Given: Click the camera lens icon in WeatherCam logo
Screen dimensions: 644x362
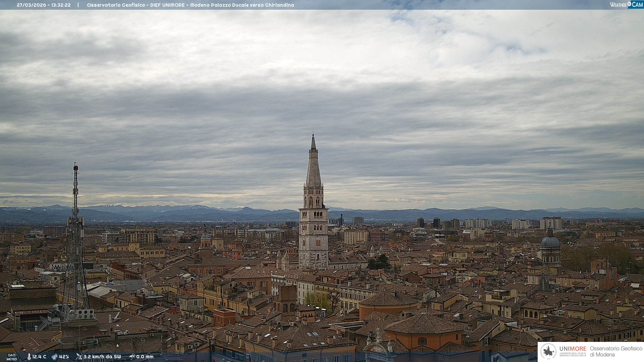Looking at the screenshot, I should (x=629, y=4).
